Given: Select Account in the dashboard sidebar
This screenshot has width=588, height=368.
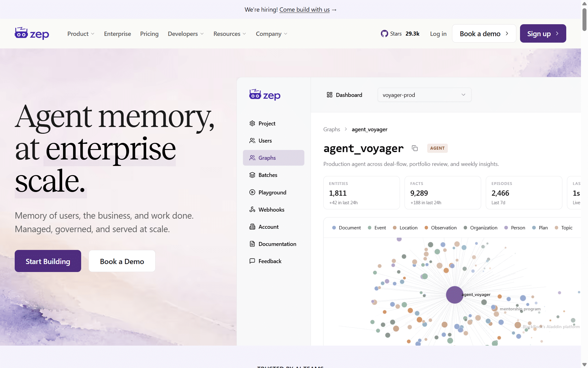Looking at the screenshot, I should (273, 227).
